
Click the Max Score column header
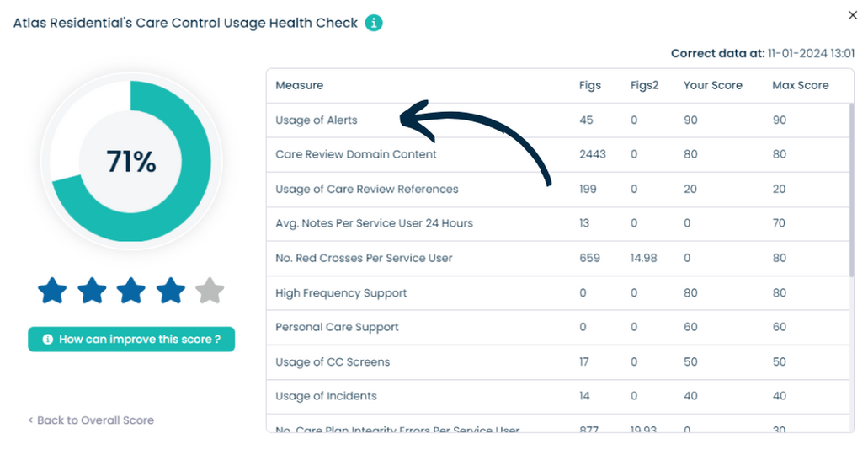click(x=800, y=85)
